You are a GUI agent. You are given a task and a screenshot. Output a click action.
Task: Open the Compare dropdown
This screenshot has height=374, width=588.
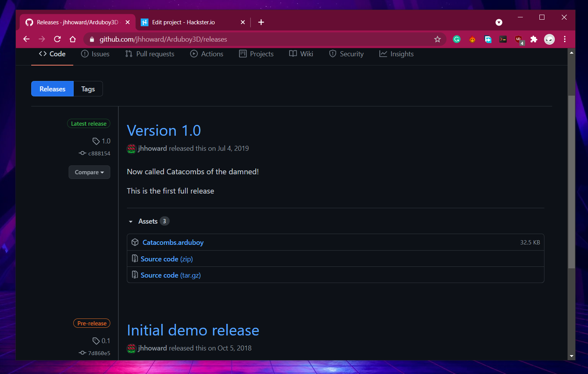[89, 172]
